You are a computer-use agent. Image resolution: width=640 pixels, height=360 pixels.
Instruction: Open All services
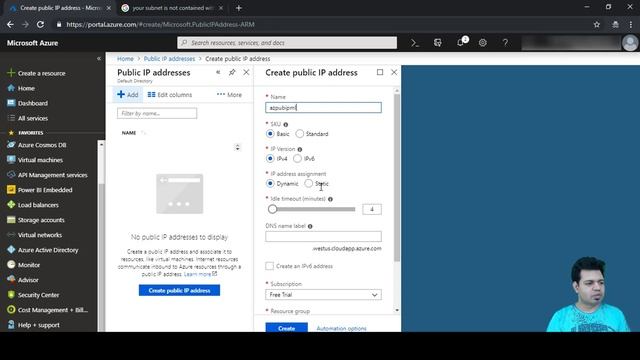[27, 118]
